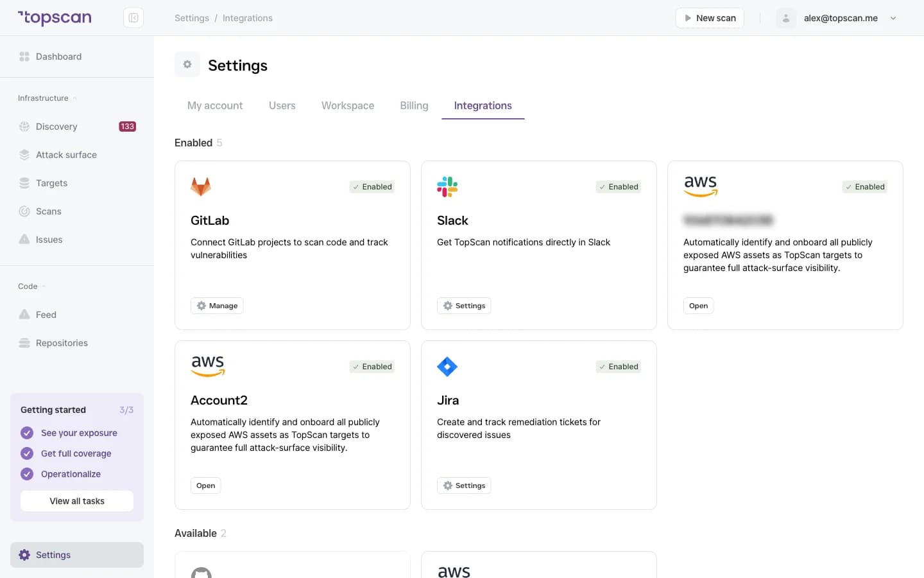Switch to Workspace tab

coord(348,105)
